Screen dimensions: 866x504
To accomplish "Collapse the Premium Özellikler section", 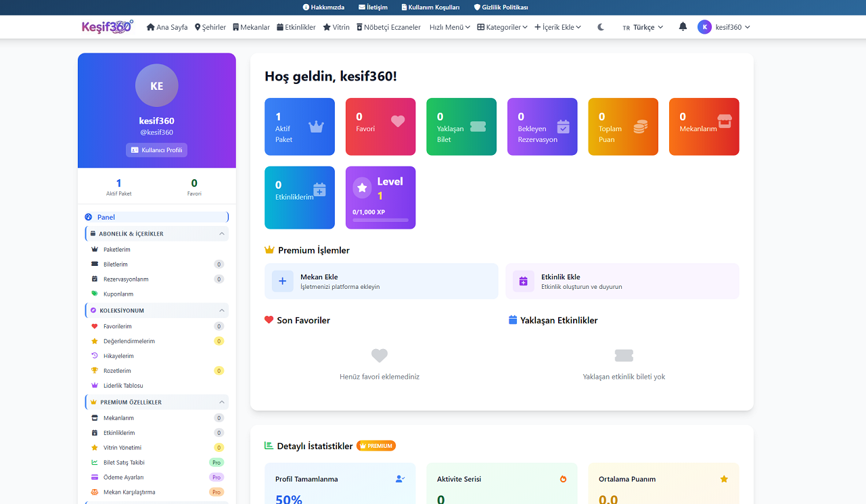I will 156,402.
